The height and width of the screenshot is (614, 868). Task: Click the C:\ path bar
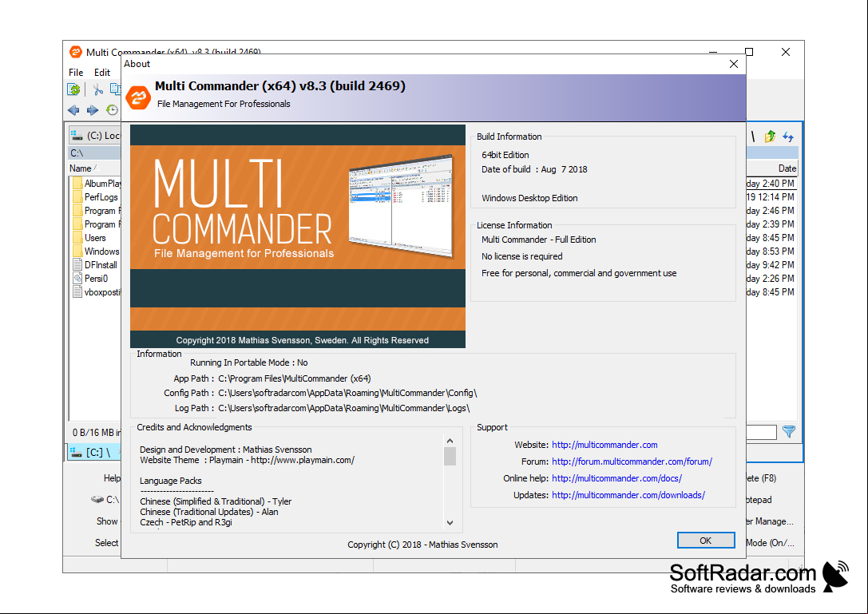point(95,153)
